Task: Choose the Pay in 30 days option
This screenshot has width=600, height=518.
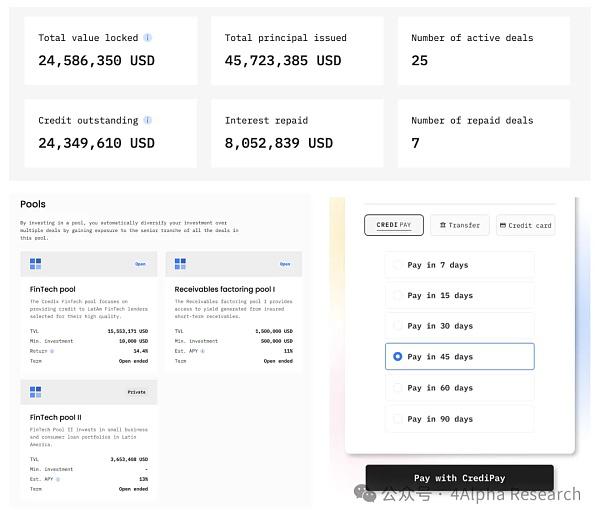Action: tap(398, 326)
